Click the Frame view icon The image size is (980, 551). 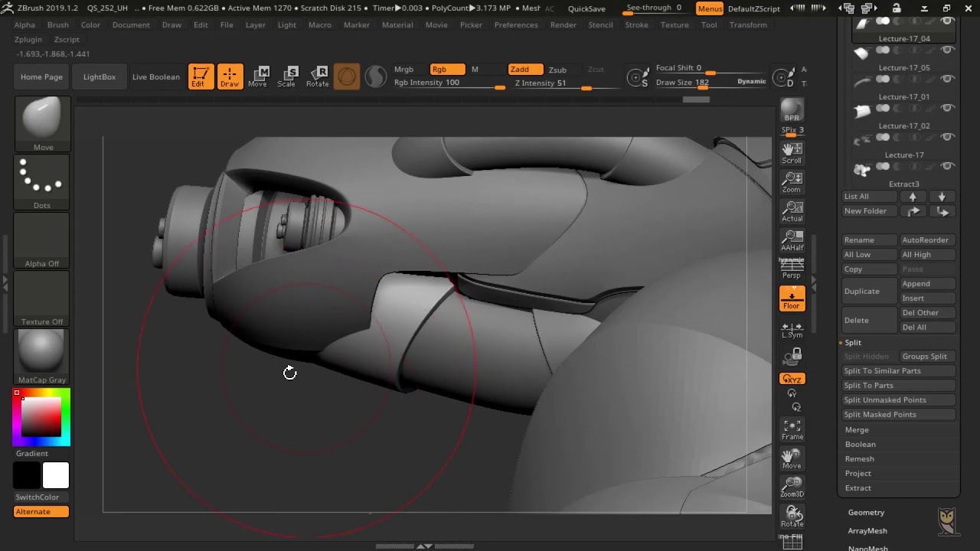(792, 428)
